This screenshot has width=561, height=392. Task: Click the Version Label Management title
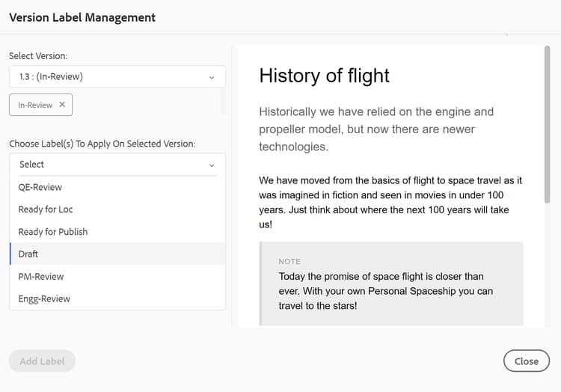click(x=82, y=17)
